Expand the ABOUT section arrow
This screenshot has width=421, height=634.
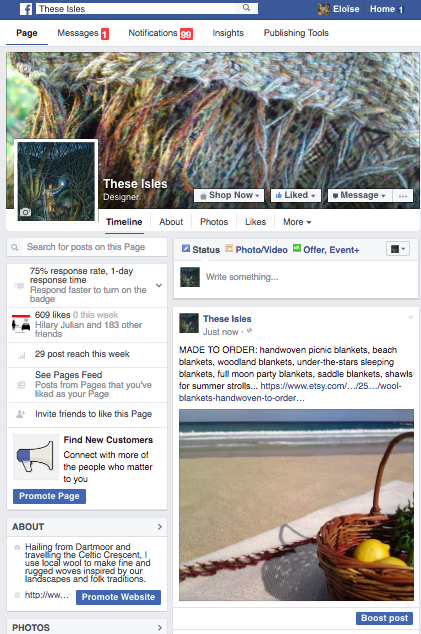click(160, 526)
